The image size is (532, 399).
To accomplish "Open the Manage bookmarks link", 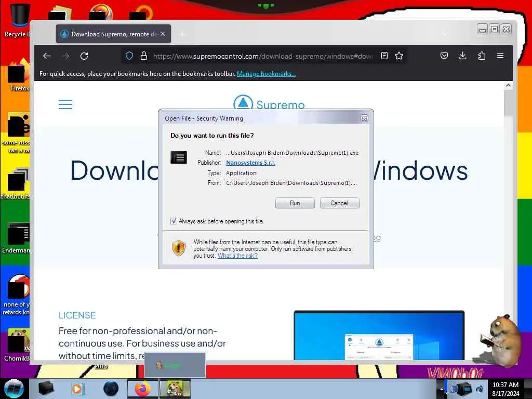I will (x=267, y=74).
